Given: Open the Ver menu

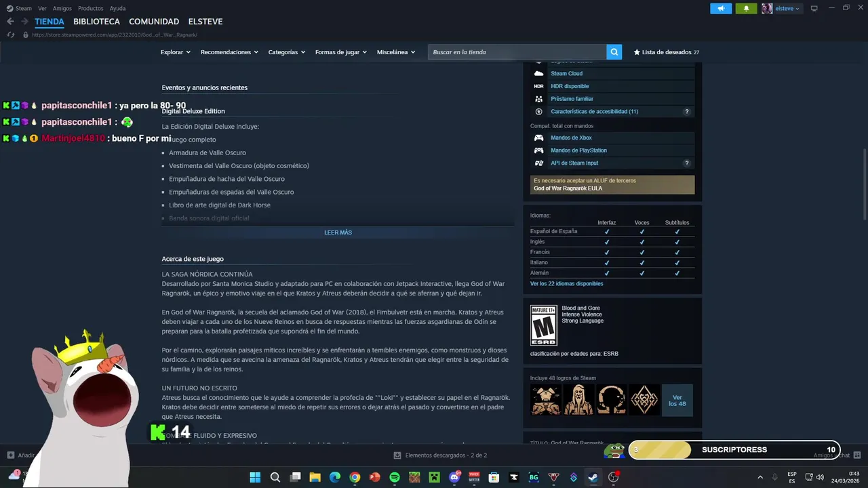Looking at the screenshot, I should point(42,8).
